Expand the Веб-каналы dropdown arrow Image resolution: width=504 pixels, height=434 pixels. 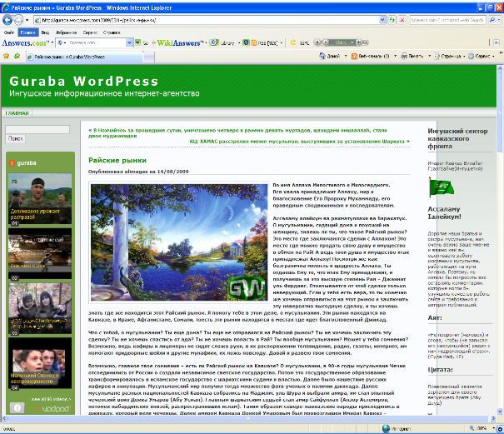(x=396, y=56)
